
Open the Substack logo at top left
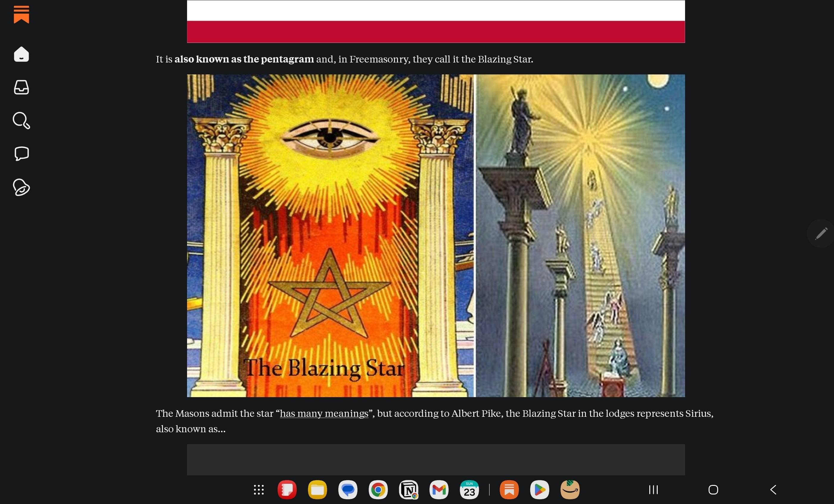(x=21, y=15)
